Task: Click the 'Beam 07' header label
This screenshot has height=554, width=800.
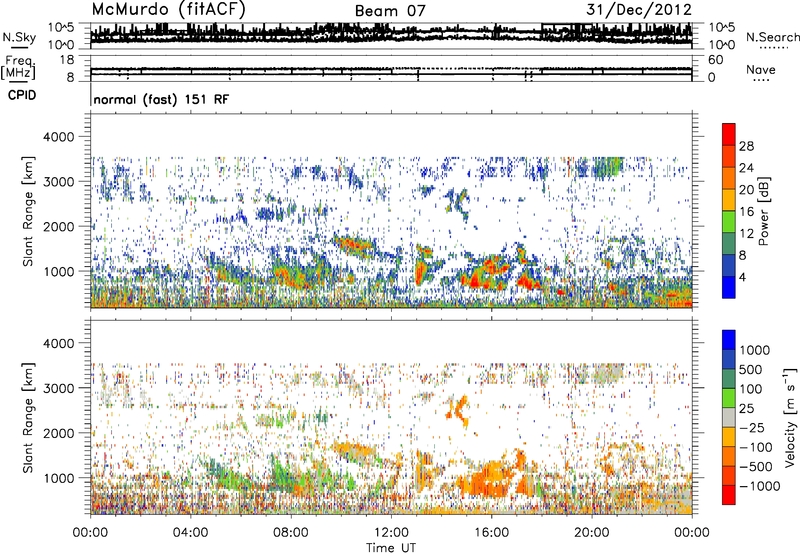Action: [x=390, y=11]
